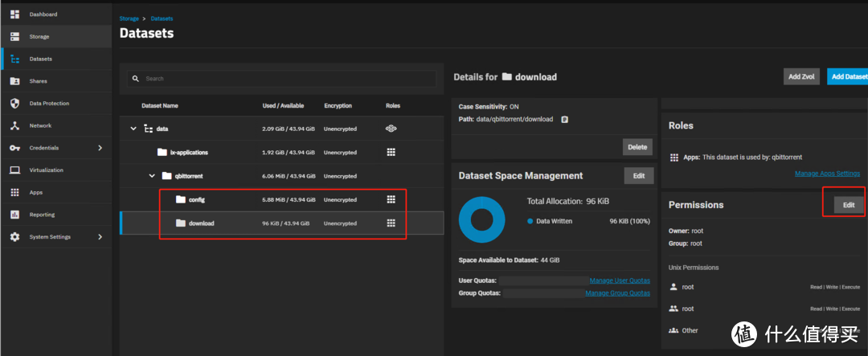The height and width of the screenshot is (356, 868).
Task: Copy the dataset path using clipboard icon
Action: point(564,119)
